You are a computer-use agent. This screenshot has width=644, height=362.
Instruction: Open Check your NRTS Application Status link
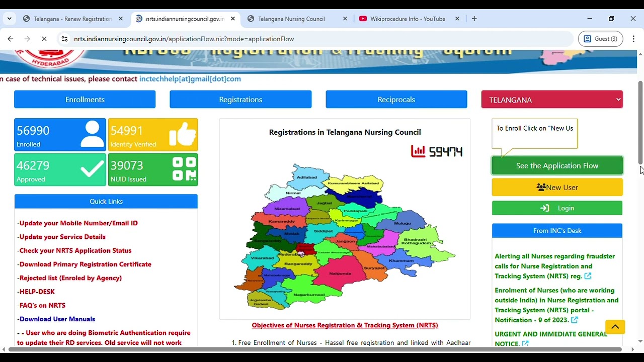74,250
